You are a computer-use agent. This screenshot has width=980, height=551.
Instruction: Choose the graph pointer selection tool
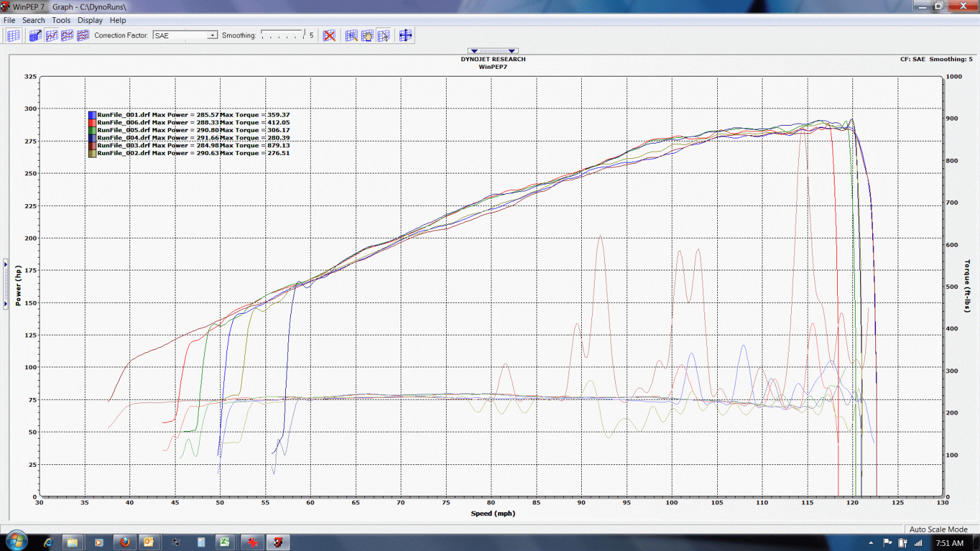click(x=383, y=35)
